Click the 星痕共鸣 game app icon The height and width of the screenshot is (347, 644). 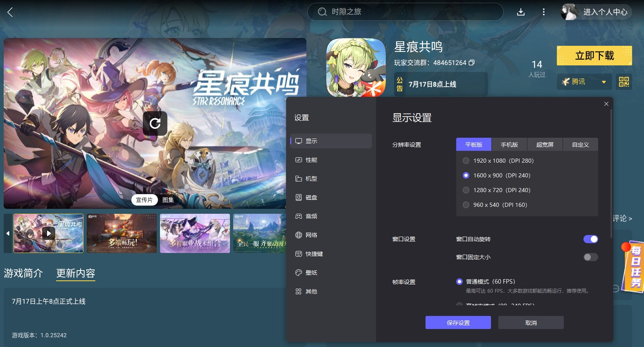coord(356,67)
